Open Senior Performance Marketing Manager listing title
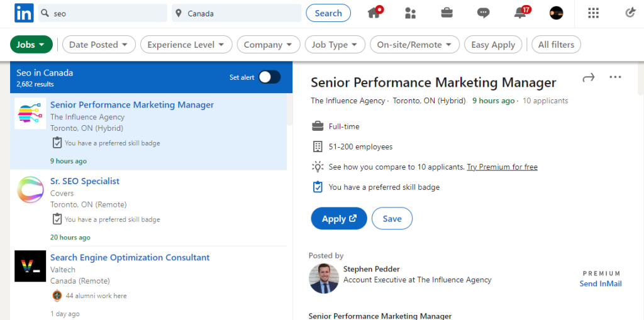The image size is (644, 320). point(132,105)
